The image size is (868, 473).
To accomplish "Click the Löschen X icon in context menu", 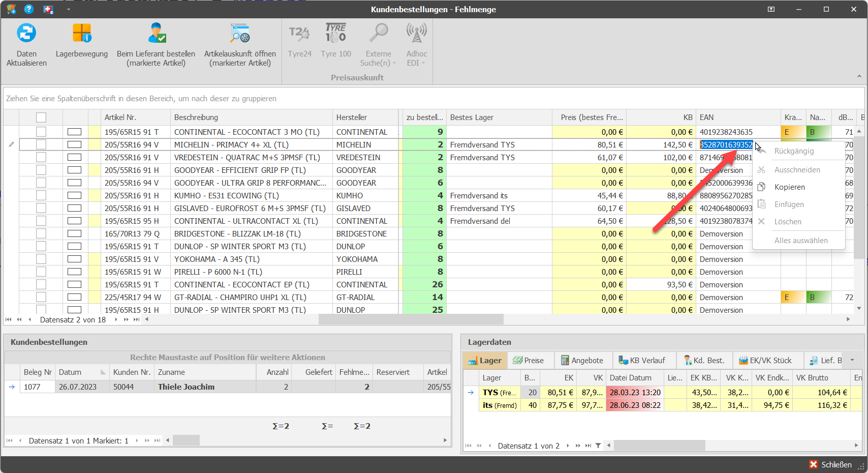I will click(x=761, y=221).
